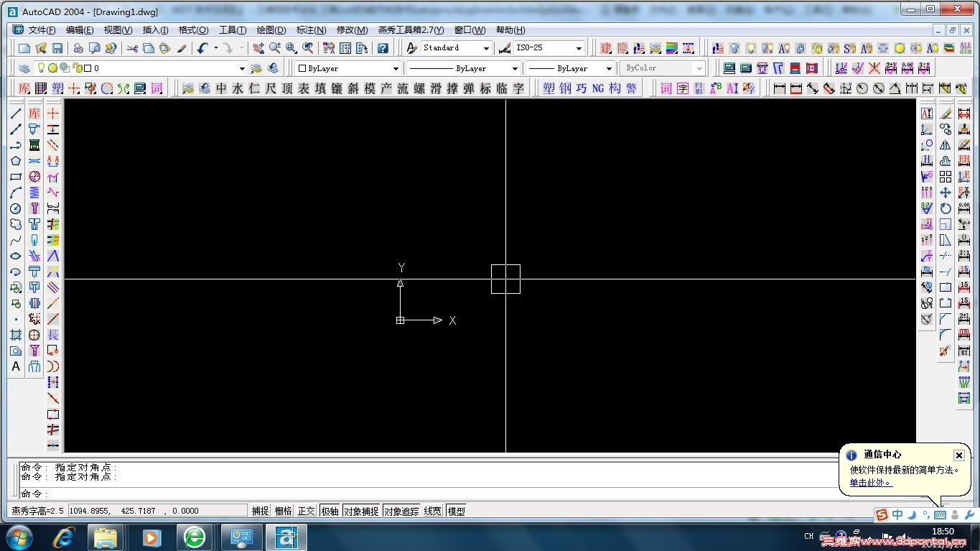Expand the Standard text style dropdown
The image size is (980, 551).
coord(486,48)
